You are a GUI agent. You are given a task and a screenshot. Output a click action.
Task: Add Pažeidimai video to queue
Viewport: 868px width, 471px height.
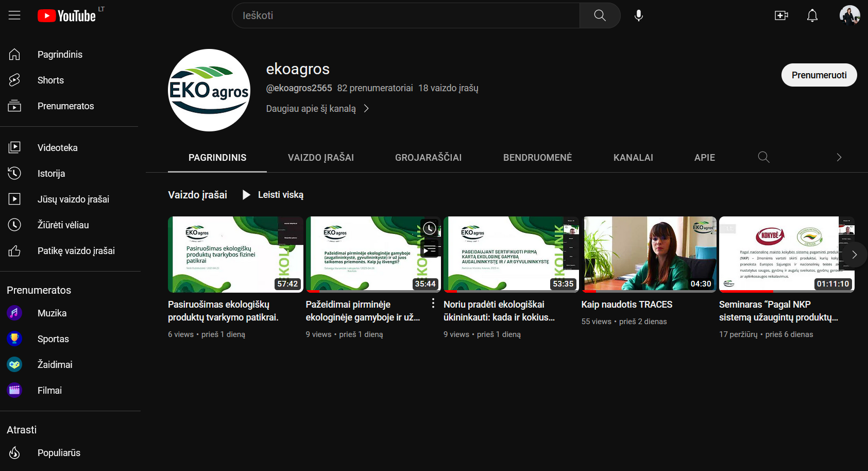coord(430,249)
